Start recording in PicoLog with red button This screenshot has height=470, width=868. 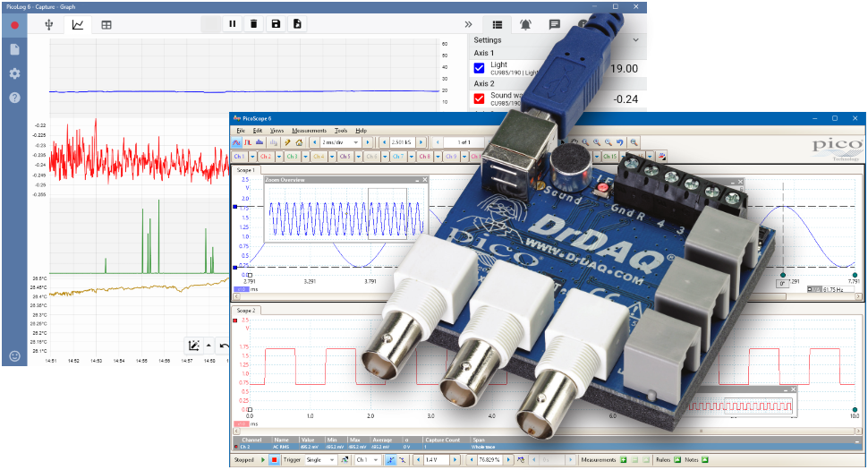(x=15, y=25)
